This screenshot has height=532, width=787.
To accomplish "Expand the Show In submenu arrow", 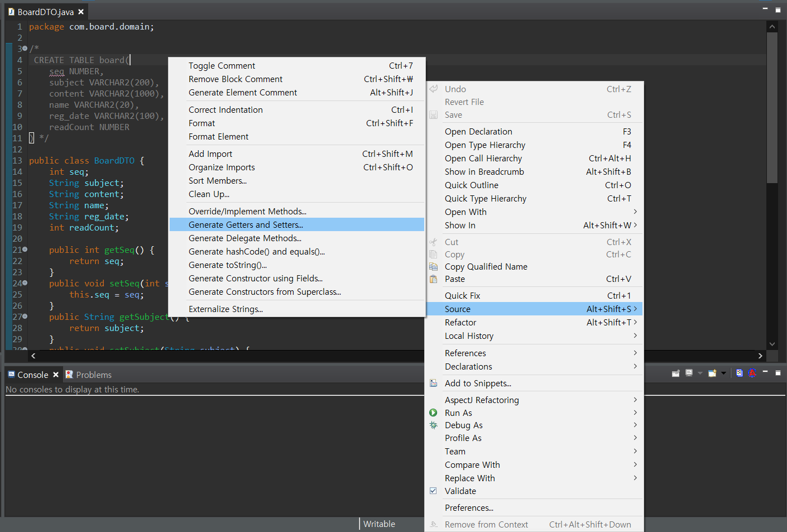I will tap(635, 225).
